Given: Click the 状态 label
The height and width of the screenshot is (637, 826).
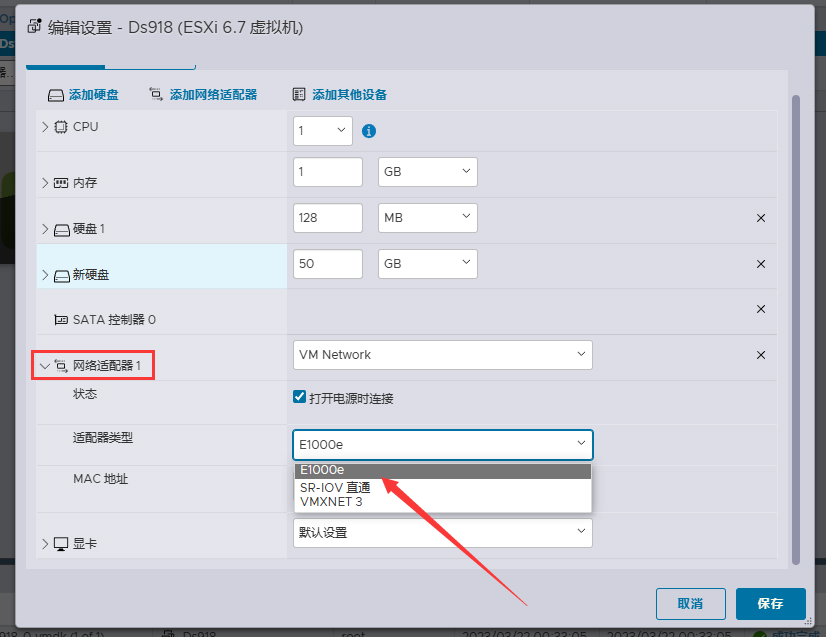Looking at the screenshot, I should pos(85,394).
